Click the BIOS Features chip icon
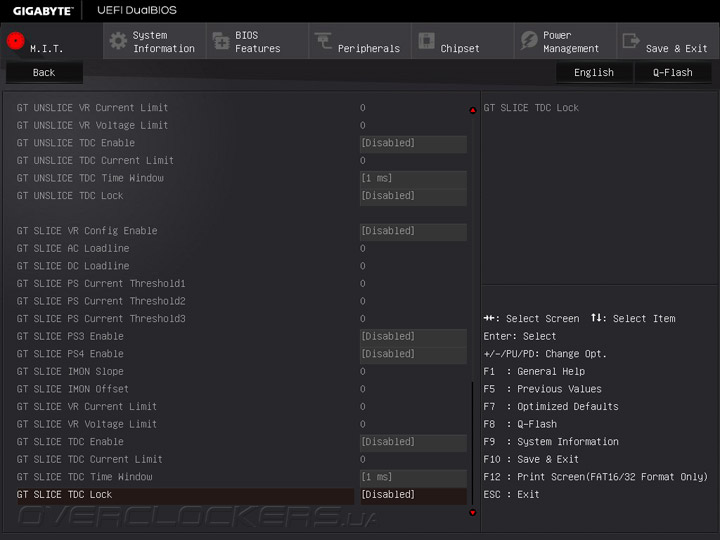Image resolution: width=720 pixels, height=540 pixels. click(221, 42)
